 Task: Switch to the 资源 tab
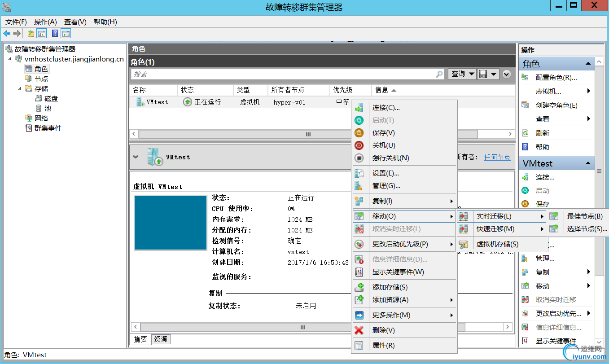[161, 339]
